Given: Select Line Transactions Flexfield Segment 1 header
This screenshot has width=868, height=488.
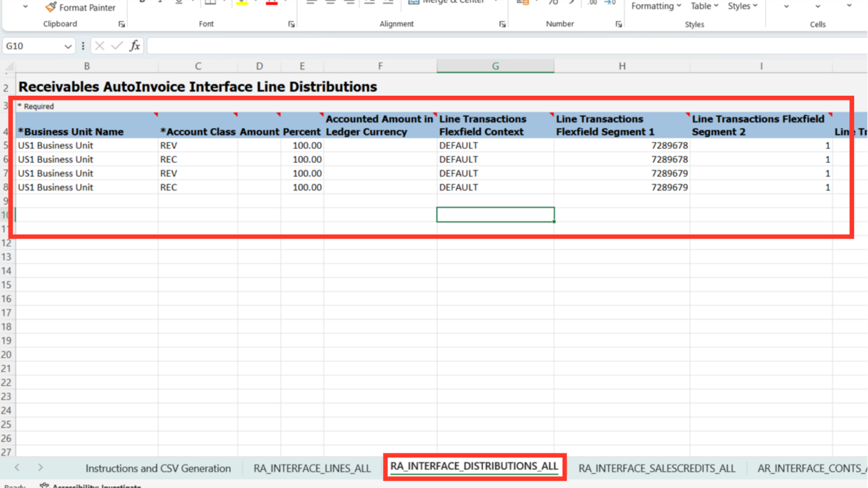Looking at the screenshot, I should (622, 125).
